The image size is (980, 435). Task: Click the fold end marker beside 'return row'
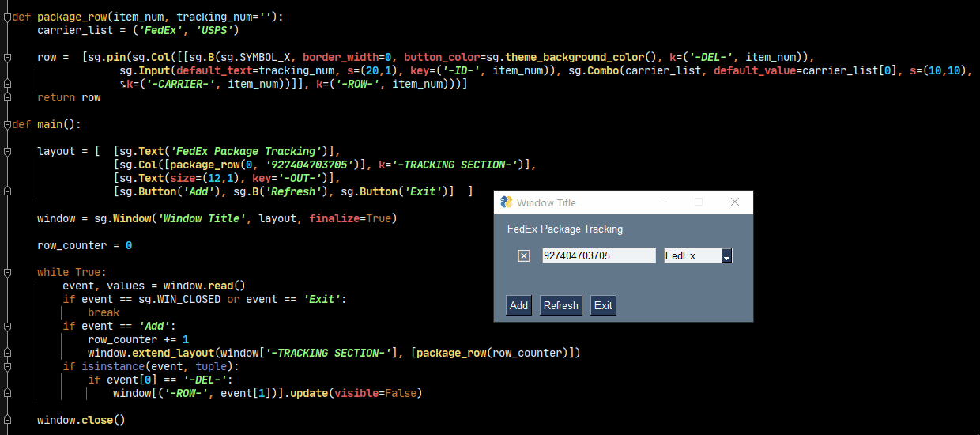6,97
